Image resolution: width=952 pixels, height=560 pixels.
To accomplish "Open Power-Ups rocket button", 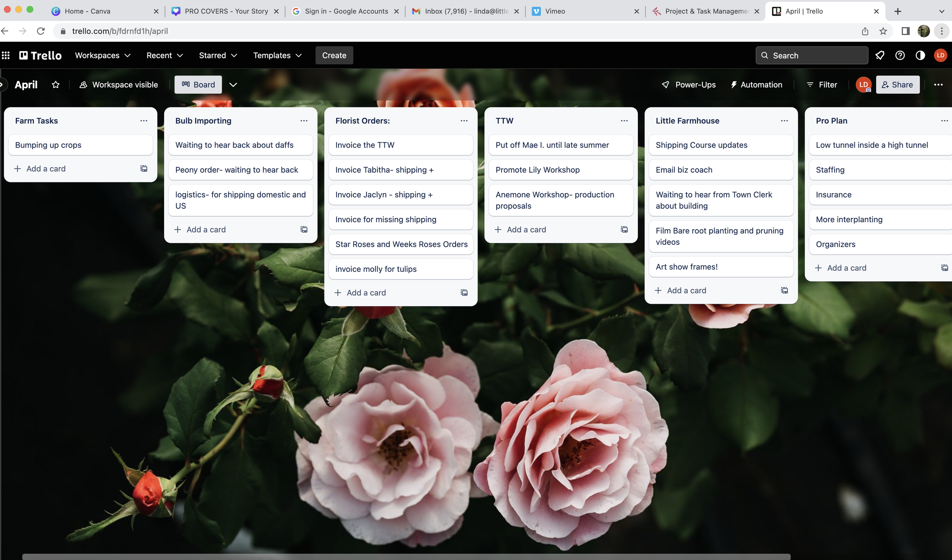I will [688, 85].
